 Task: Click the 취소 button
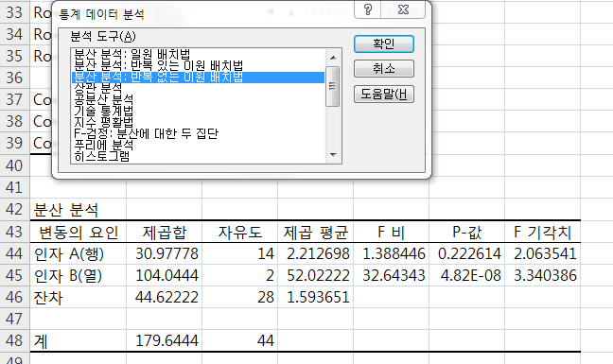[383, 69]
